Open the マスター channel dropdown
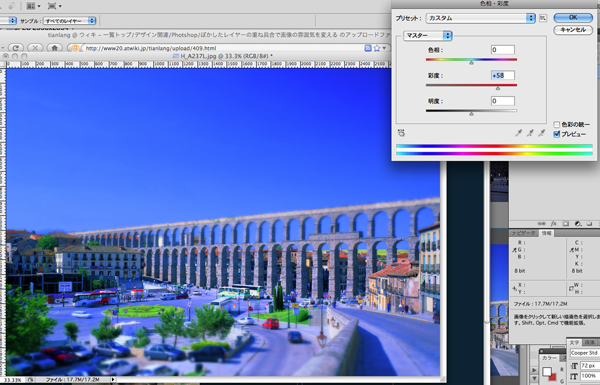The height and width of the screenshot is (385, 600). tap(428, 36)
